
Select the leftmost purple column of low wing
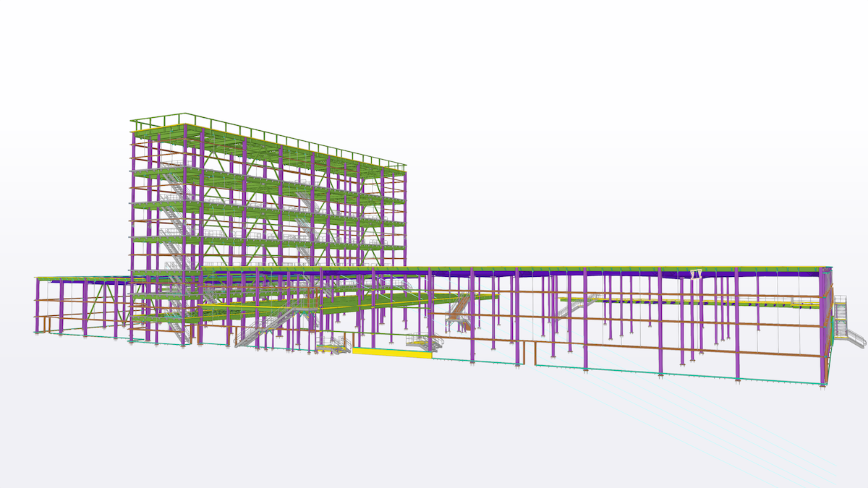38,305
